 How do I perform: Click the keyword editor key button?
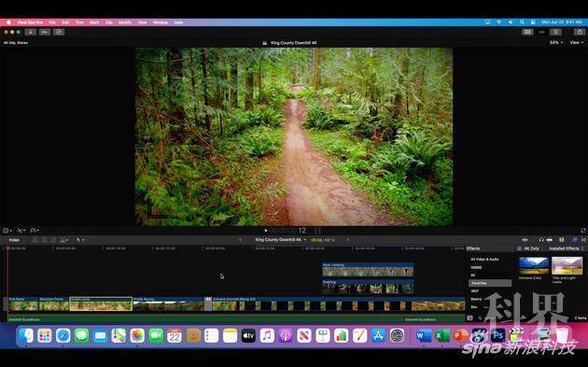(x=45, y=32)
